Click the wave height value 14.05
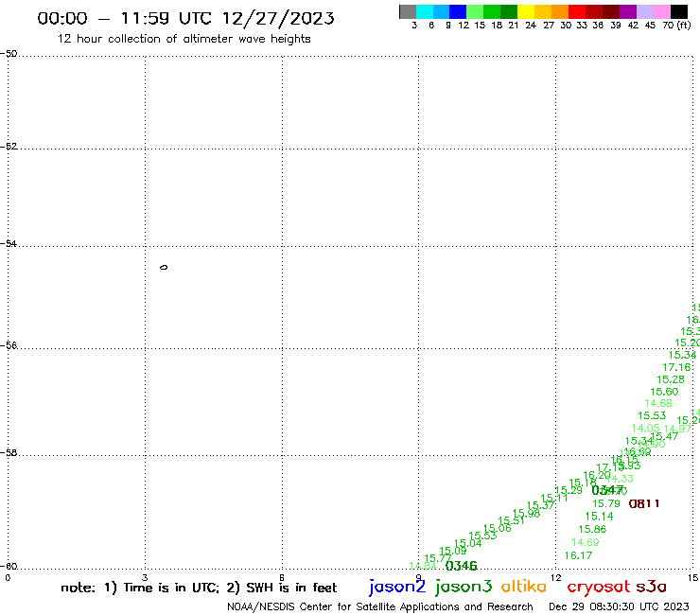Viewport: 700px width, 615px height. pos(645,429)
